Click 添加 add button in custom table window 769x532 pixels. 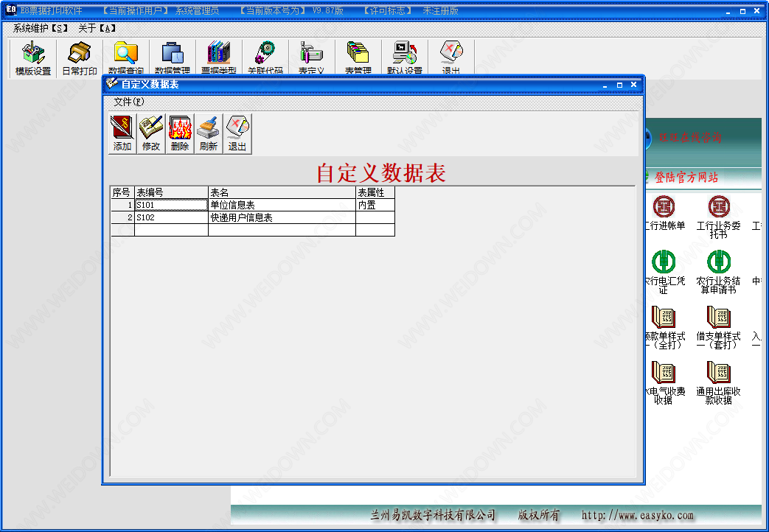tap(122, 134)
